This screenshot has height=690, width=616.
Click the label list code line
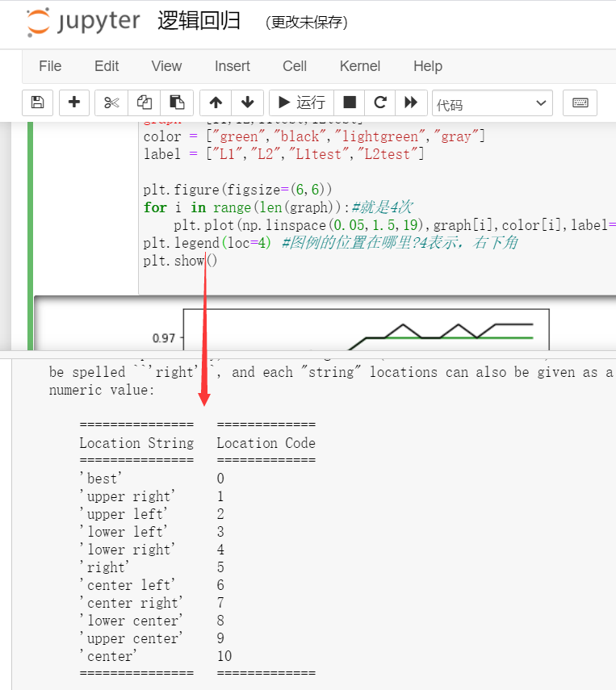(x=283, y=154)
